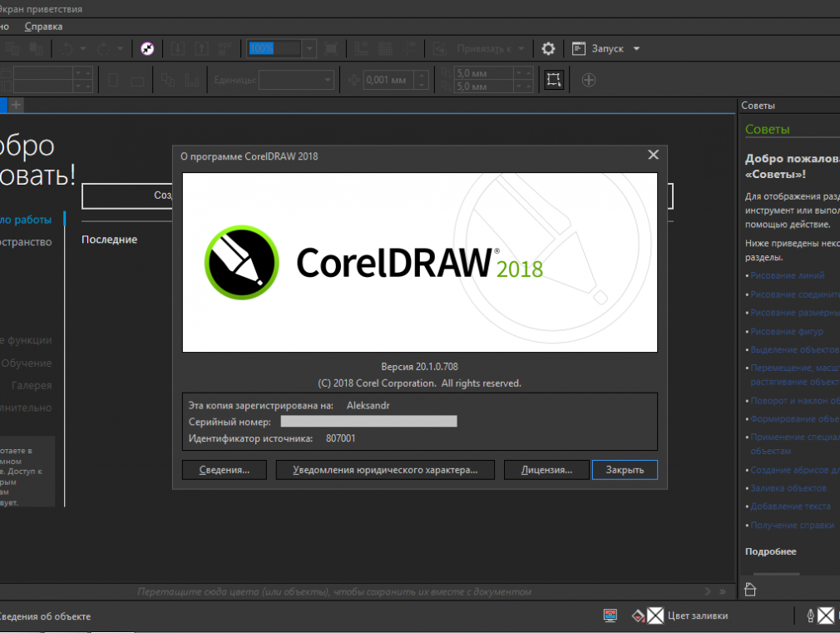Screen dimensions: 840x633
Task: Click the Application launcher window icon
Action: [x=579, y=49]
